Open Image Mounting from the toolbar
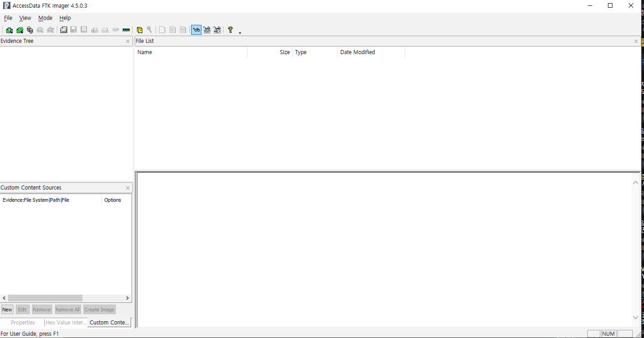Viewport: 644px width, 338px height. pyautogui.click(x=30, y=30)
